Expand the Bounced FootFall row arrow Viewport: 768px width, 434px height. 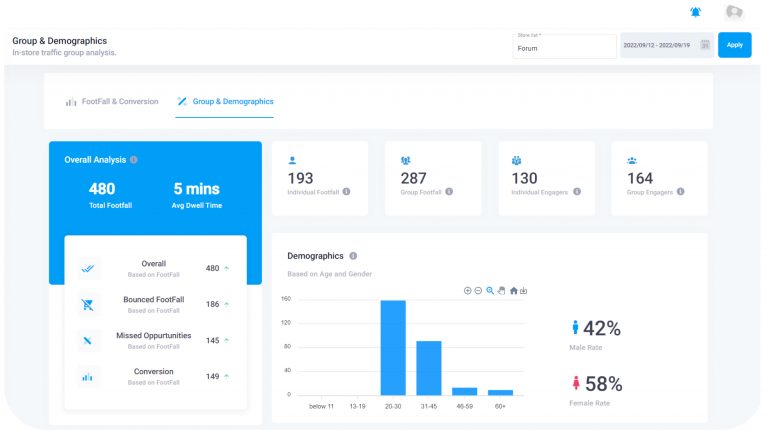(227, 304)
